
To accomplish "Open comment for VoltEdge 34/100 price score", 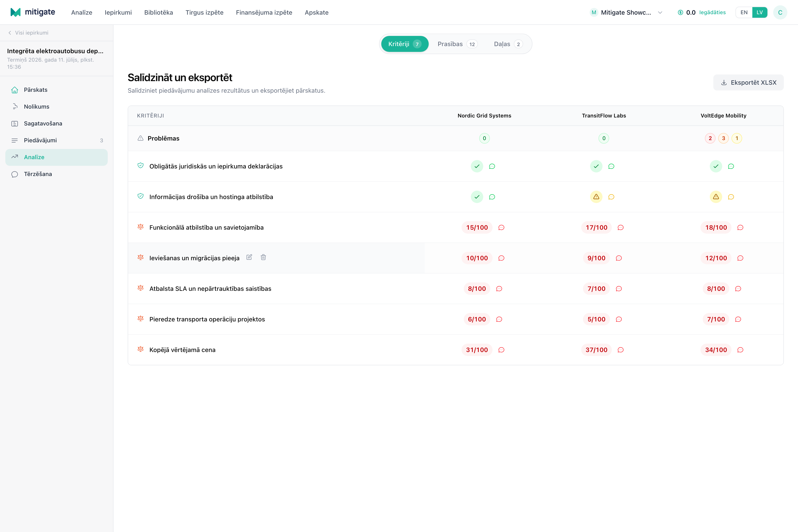I will tap(740, 350).
